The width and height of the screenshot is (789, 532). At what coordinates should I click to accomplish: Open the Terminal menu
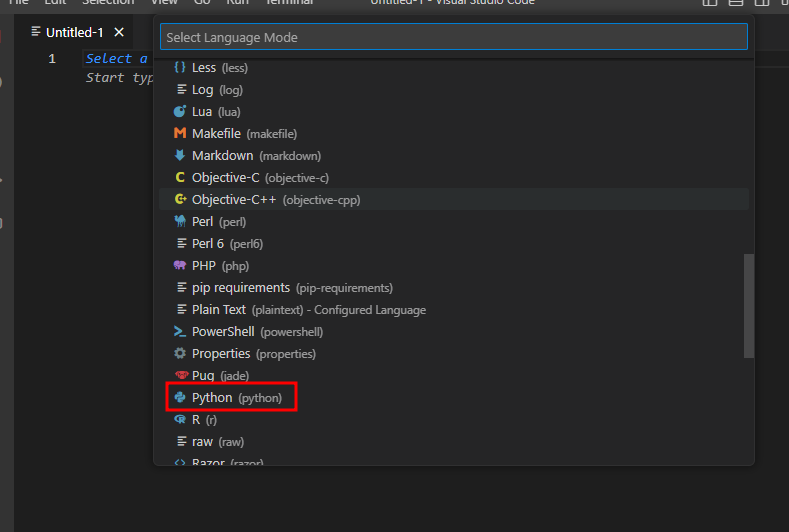click(289, 2)
